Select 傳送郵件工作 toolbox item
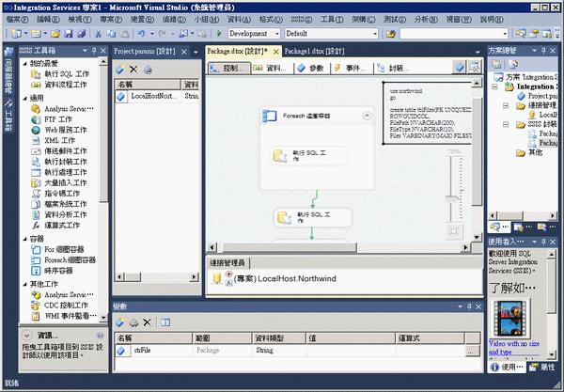The height and width of the screenshot is (392, 564). pyautogui.click(x=59, y=151)
